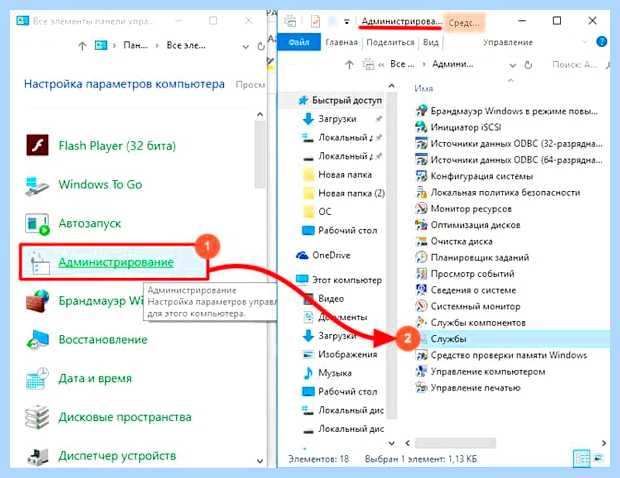Select Новая папка (2) in navigation pane
This screenshot has width=620, height=478.
click(x=351, y=193)
